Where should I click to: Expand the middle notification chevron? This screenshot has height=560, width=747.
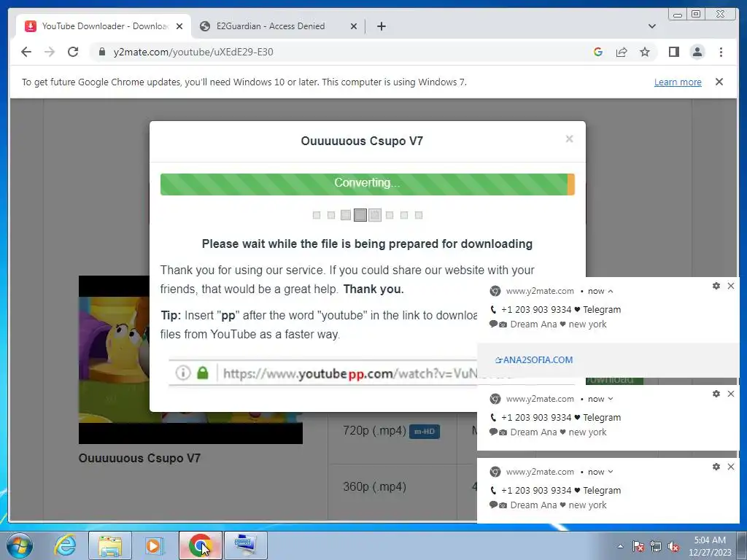tap(611, 399)
